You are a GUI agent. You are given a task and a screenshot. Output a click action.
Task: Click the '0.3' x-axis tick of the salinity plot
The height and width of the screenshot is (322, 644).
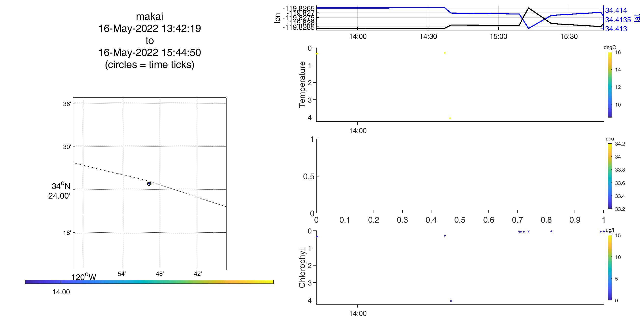point(402,220)
